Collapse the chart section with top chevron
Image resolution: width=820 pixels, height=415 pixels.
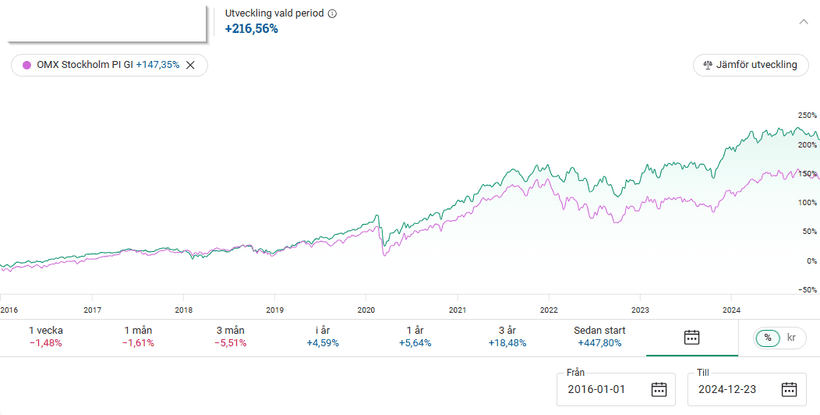[x=802, y=20]
